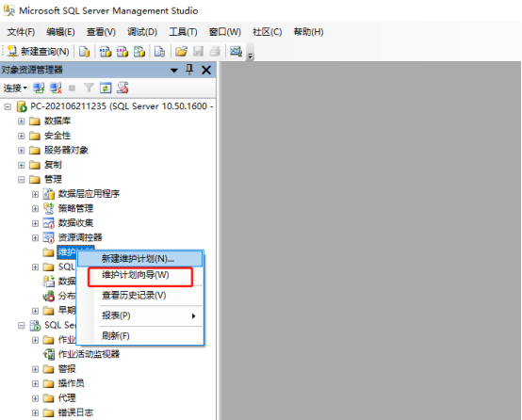Select the 错误日志 tree item

pyautogui.click(x=75, y=412)
